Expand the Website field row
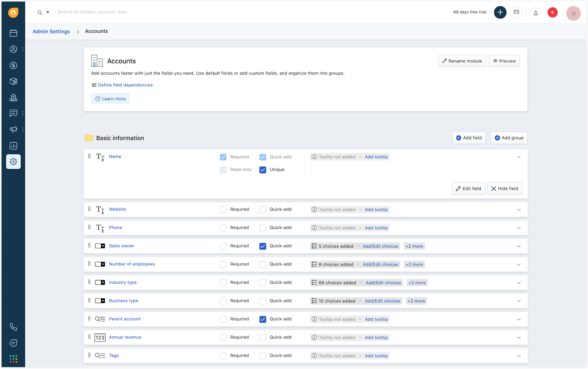The height and width of the screenshot is (369, 588). 519,210
